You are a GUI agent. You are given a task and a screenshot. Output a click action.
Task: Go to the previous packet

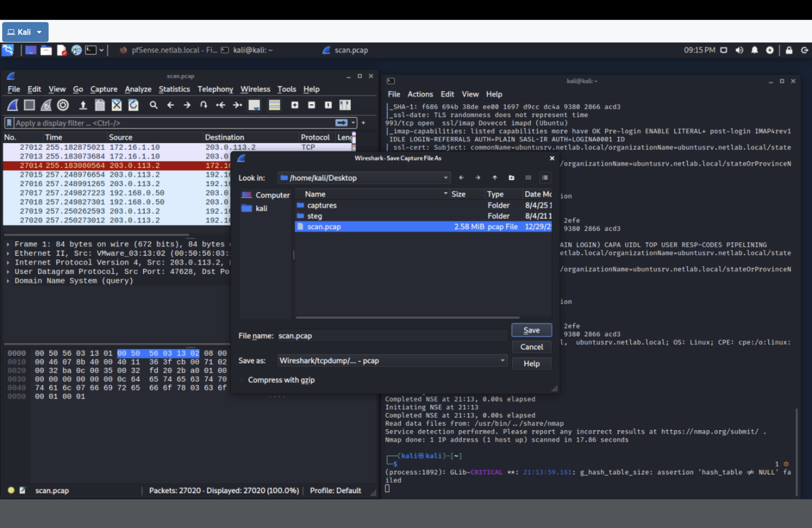point(171,105)
